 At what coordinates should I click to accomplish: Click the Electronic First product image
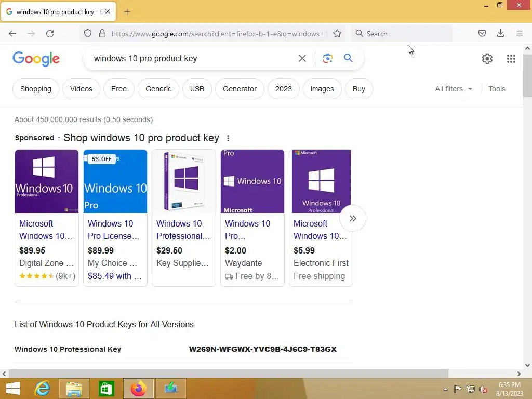pos(321,181)
